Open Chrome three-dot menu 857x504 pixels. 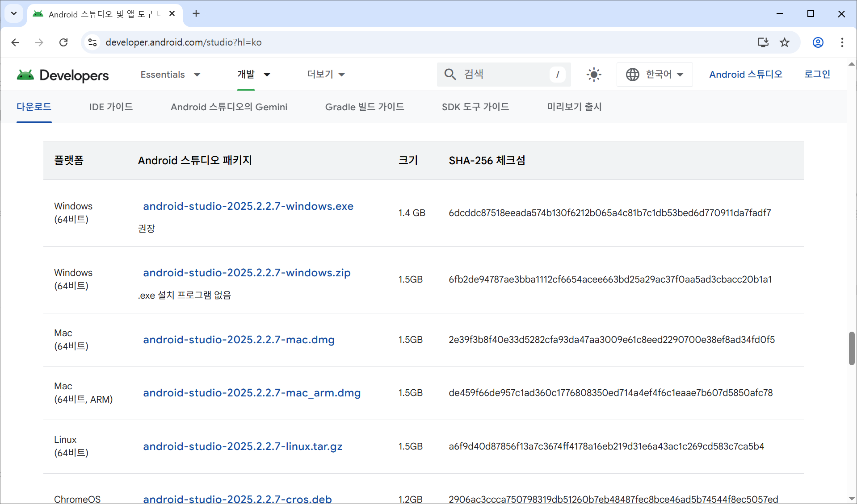(842, 42)
